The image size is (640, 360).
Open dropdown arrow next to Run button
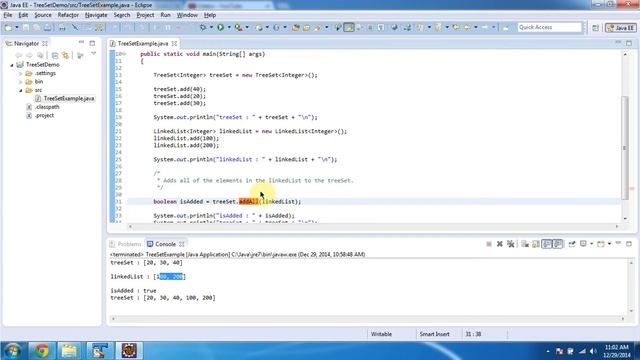pos(229,27)
